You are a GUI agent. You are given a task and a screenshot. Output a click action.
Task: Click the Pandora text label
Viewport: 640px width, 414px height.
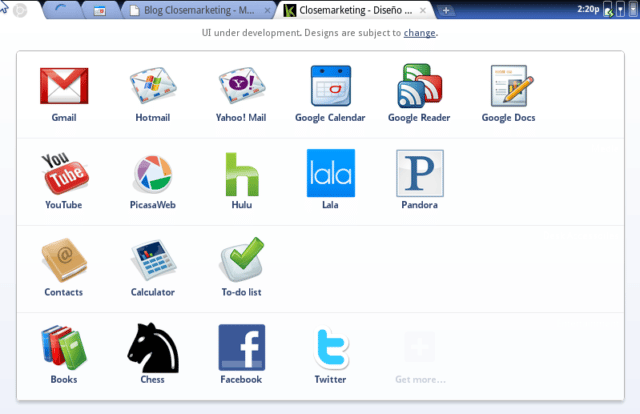click(x=420, y=205)
